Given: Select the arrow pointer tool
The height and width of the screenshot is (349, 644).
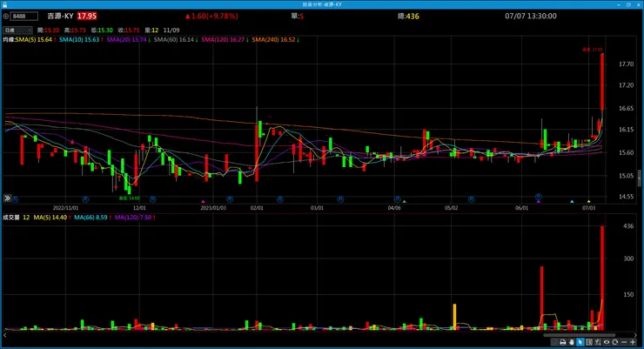Looking at the screenshot, I should pyautogui.click(x=580, y=342).
